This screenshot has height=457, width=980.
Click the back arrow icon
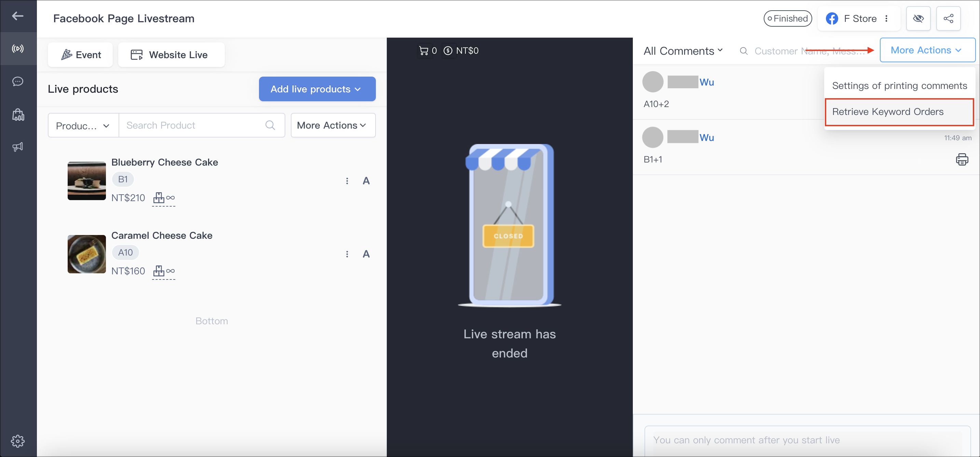click(x=17, y=16)
